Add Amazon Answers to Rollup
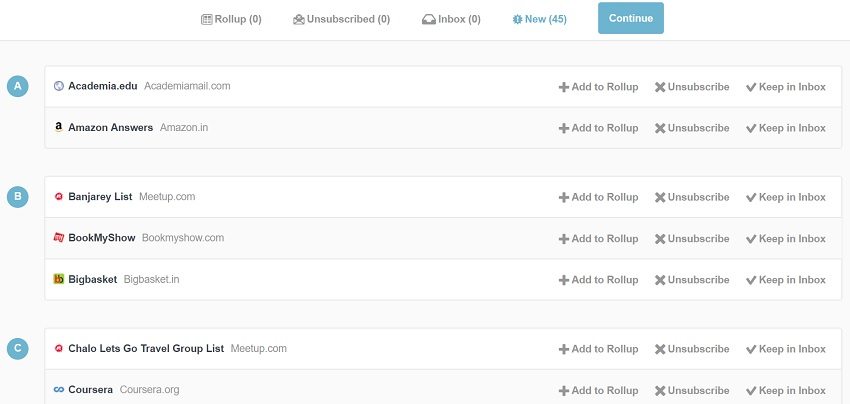 [x=598, y=128]
